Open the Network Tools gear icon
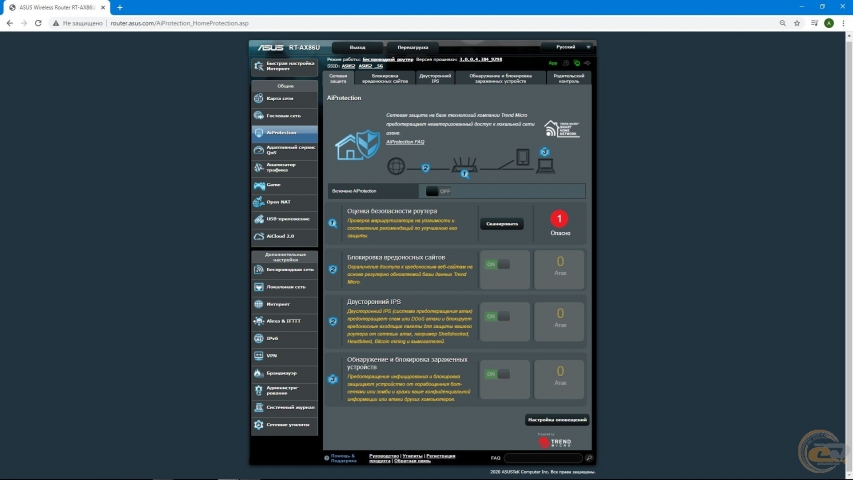 tap(258, 424)
